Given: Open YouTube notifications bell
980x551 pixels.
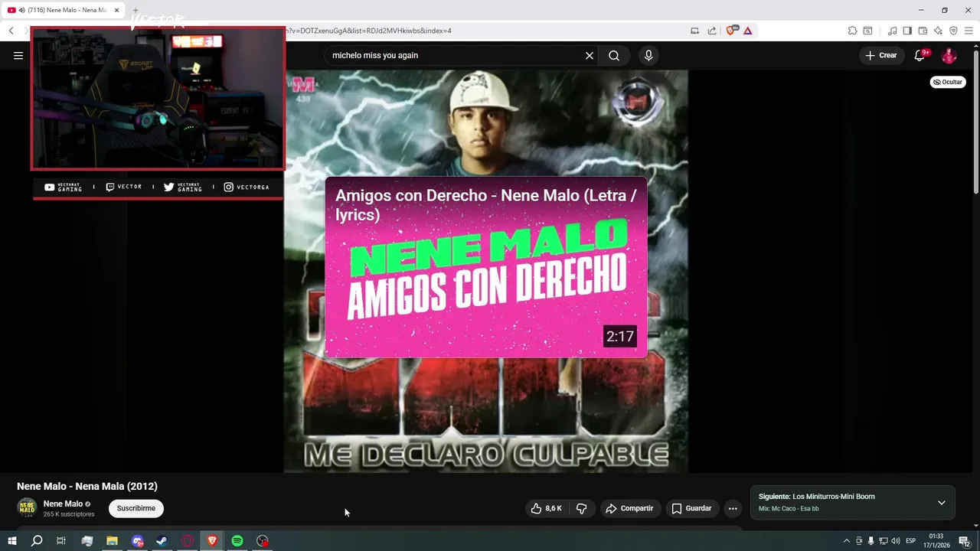Looking at the screenshot, I should (x=921, y=55).
